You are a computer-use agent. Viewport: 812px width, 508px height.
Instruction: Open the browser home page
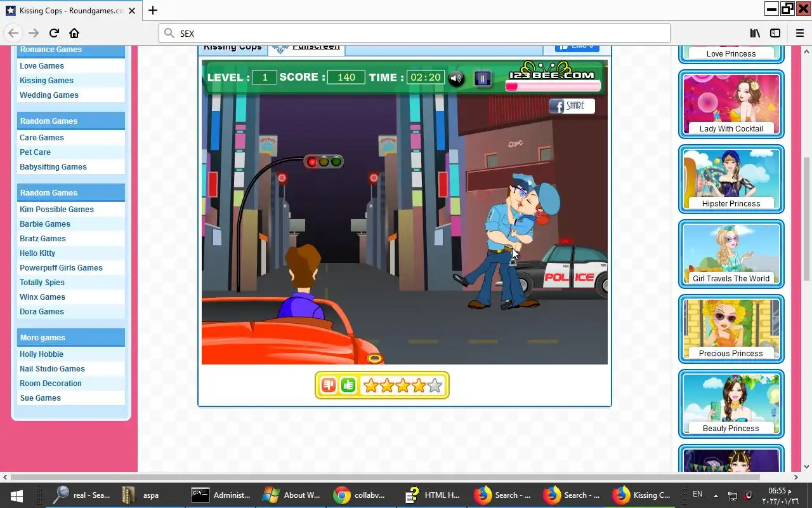coord(74,33)
